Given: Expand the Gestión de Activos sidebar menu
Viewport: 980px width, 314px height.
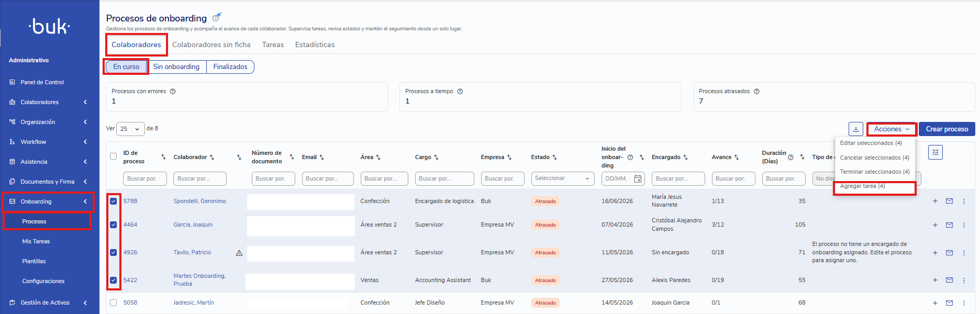Looking at the screenshot, I should pyautogui.click(x=49, y=302).
